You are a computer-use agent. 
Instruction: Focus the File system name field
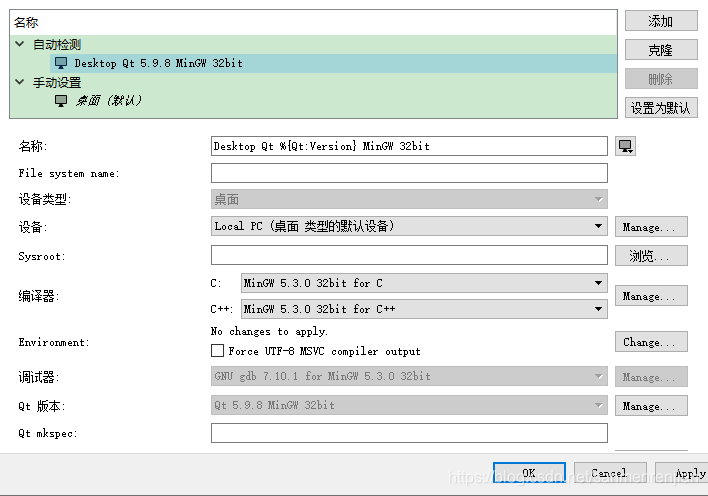(x=409, y=173)
